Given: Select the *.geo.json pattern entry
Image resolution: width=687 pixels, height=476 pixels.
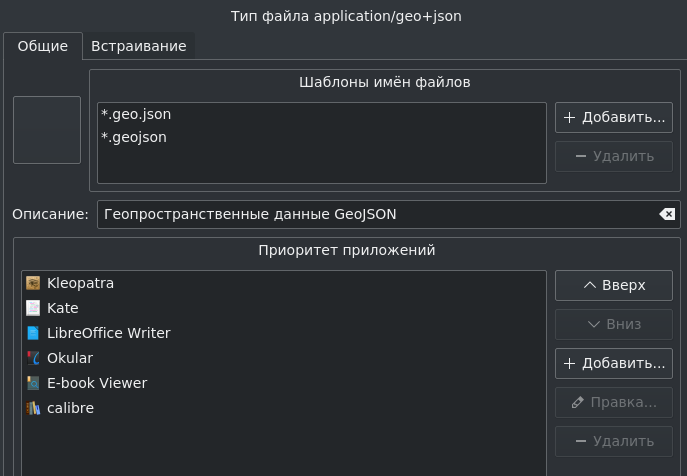Looking at the screenshot, I should point(322,114).
